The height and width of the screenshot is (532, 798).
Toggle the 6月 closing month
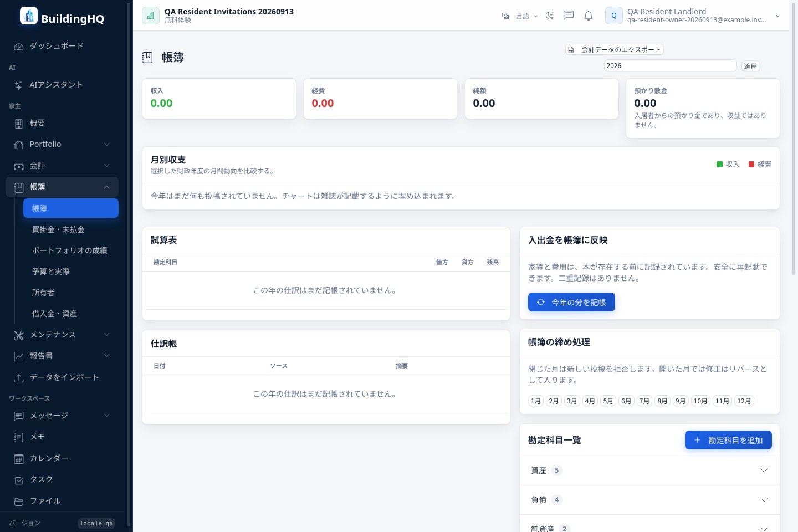(x=626, y=401)
